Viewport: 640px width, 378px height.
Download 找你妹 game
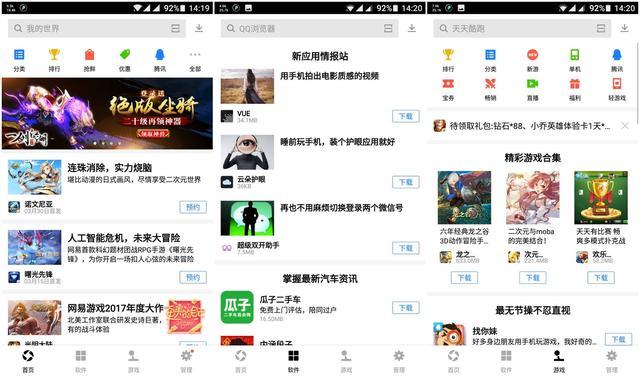[619, 339]
